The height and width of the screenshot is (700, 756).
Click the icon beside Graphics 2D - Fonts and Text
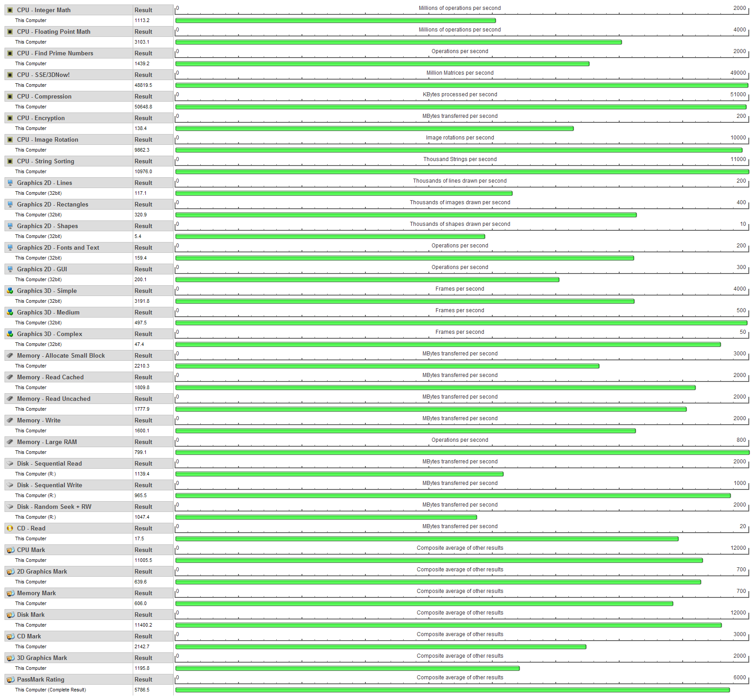point(10,247)
